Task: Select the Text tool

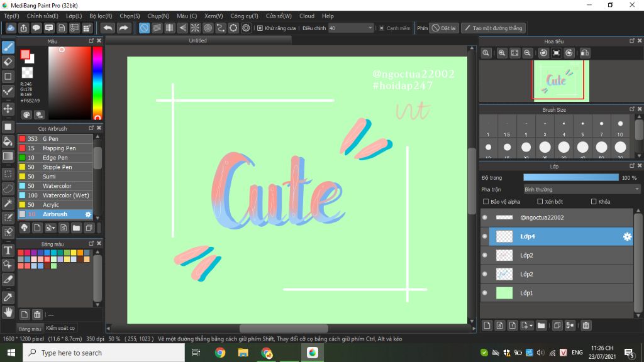Action: click(8, 250)
